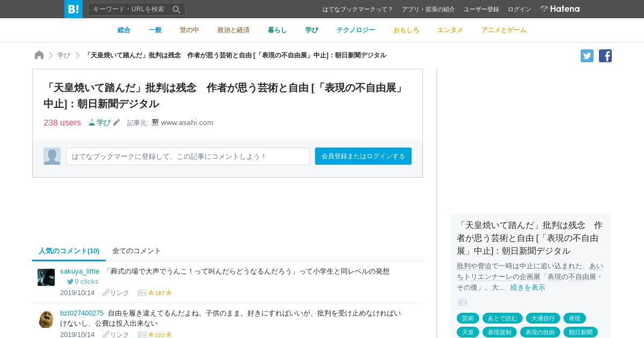Open アプリ・拡張の紹介 link
This screenshot has width=644, height=338.
coord(428,9)
